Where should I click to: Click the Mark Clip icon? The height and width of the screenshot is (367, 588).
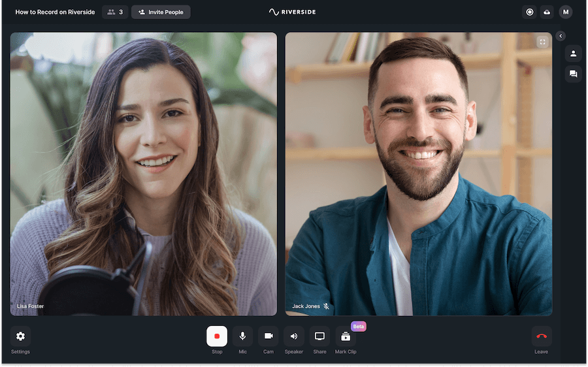[x=346, y=336]
